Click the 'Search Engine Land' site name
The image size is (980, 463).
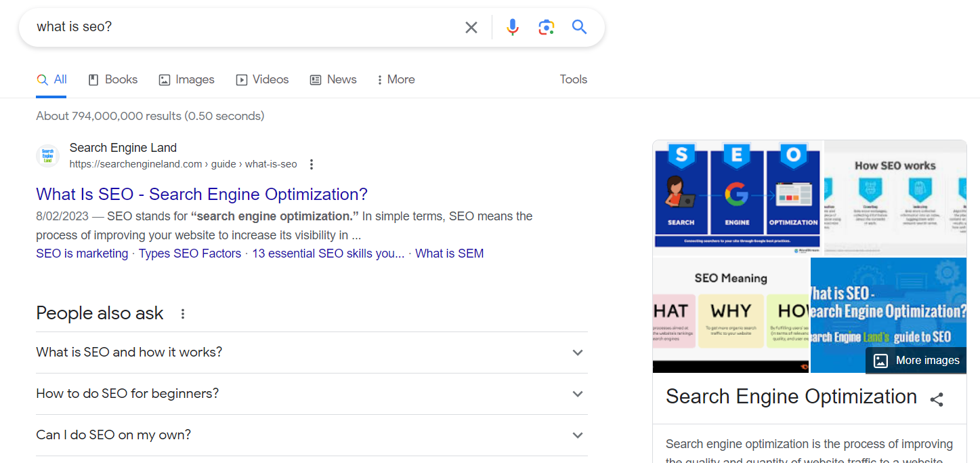pyautogui.click(x=123, y=148)
